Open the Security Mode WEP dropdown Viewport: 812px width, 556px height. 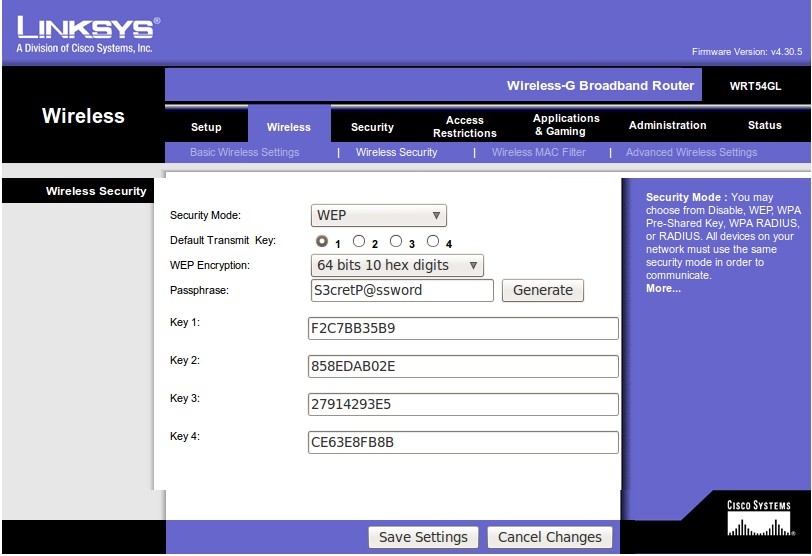(x=379, y=215)
